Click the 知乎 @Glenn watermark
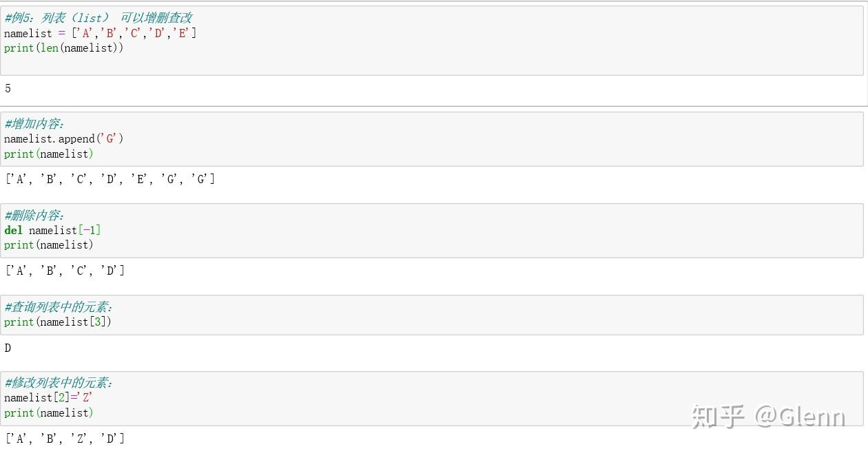 [x=767, y=417]
